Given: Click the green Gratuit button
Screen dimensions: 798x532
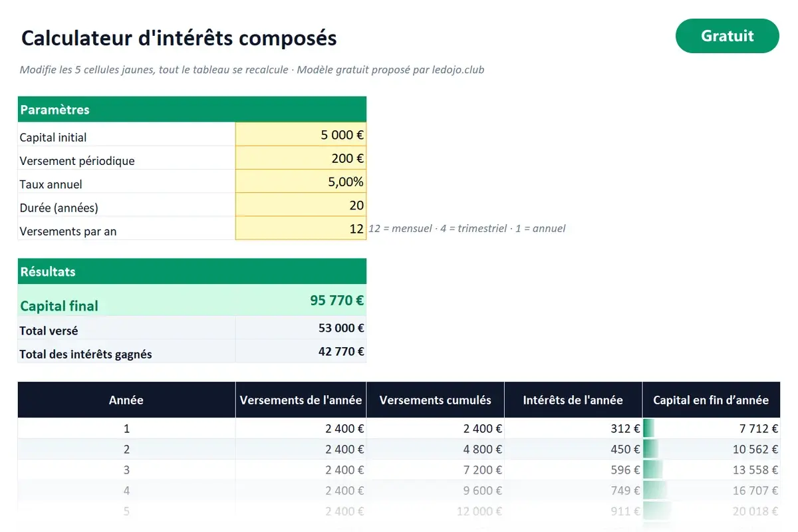Looking at the screenshot, I should click(x=727, y=36).
